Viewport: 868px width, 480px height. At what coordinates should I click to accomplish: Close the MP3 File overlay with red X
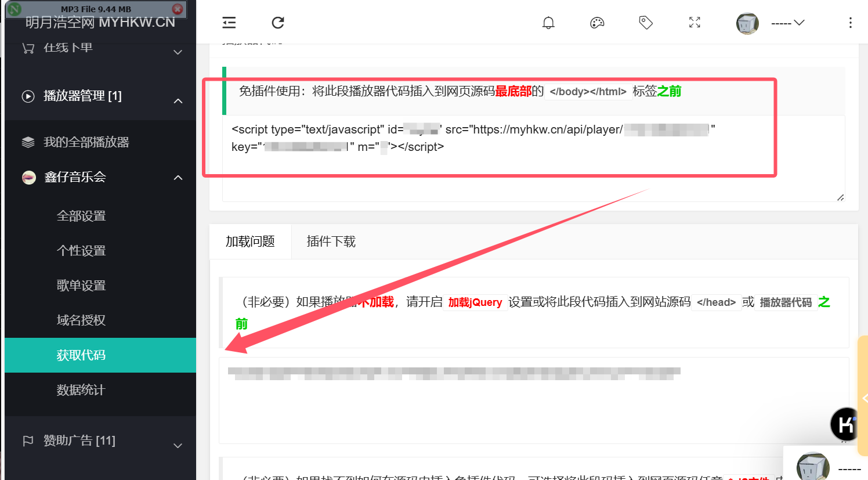178,9
